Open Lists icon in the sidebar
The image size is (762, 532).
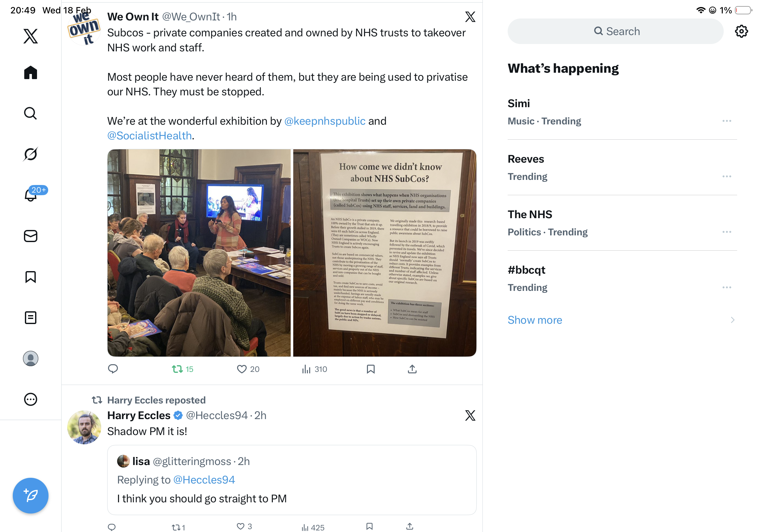coord(31,317)
